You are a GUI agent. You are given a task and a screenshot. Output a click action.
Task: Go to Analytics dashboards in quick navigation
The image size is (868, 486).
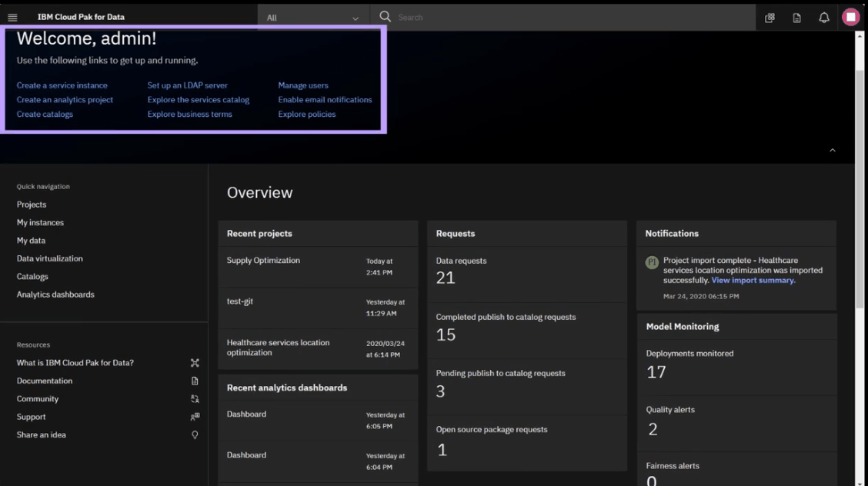(x=55, y=295)
